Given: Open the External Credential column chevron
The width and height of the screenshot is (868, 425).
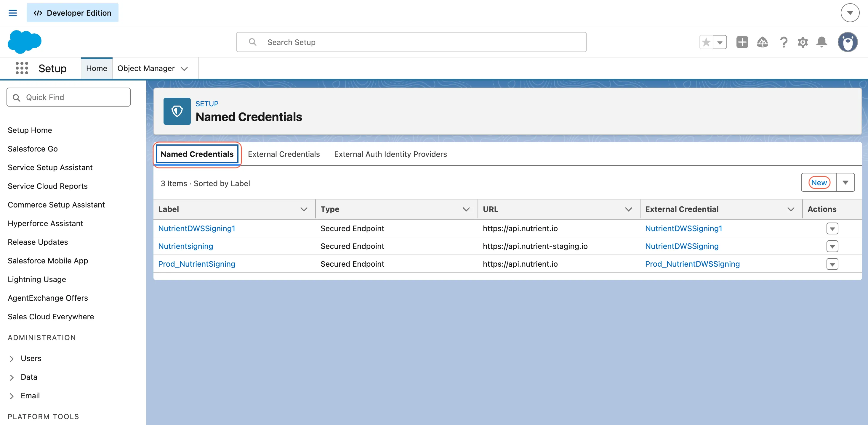Looking at the screenshot, I should (x=791, y=209).
